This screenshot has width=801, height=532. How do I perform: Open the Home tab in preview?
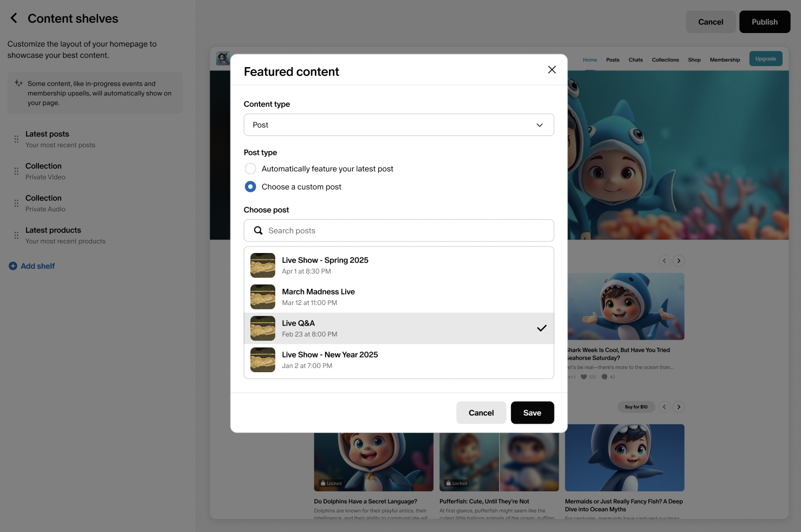[x=590, y=60]
